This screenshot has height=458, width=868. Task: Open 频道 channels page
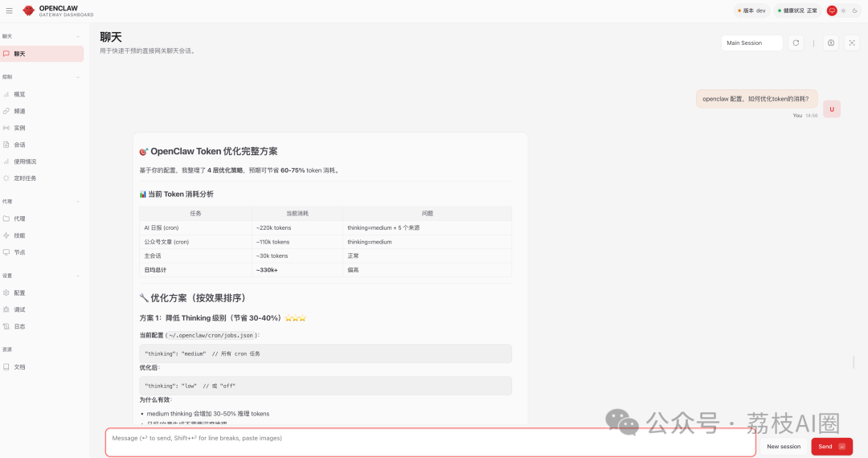pyautogui.click(x=42, y=111)
